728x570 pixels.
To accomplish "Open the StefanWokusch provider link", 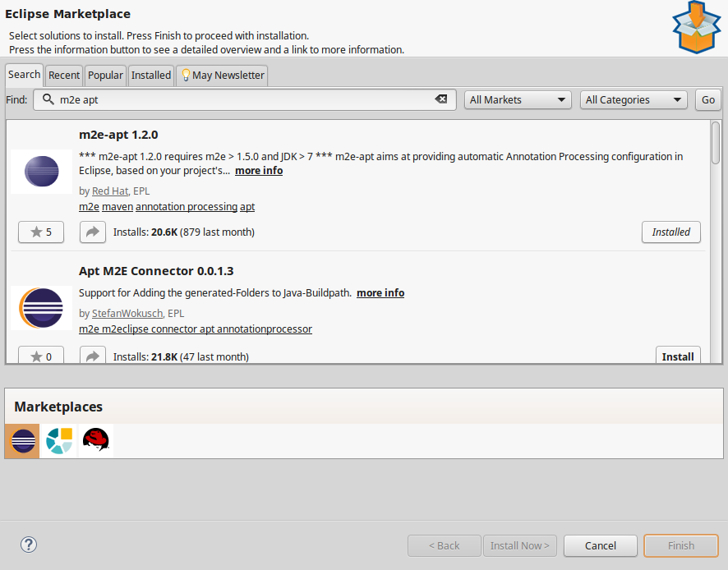I will point(127,313).
